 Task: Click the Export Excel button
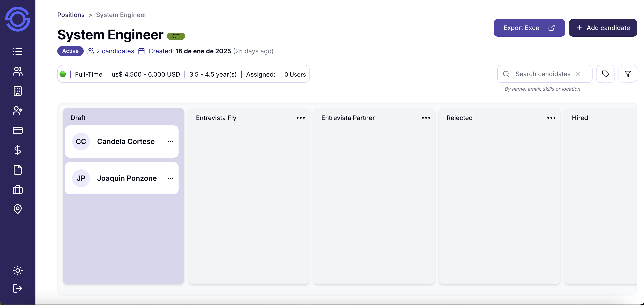click(x=529, y=28)
